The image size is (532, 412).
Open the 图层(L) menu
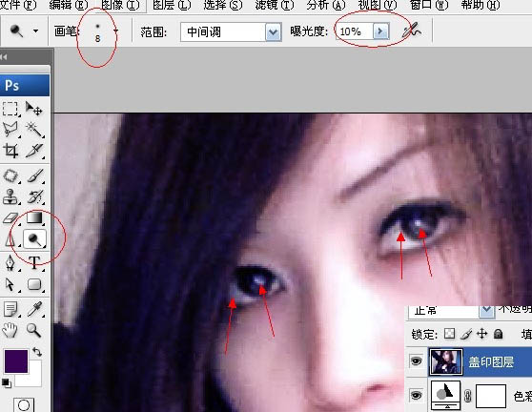tap(172, 5)
